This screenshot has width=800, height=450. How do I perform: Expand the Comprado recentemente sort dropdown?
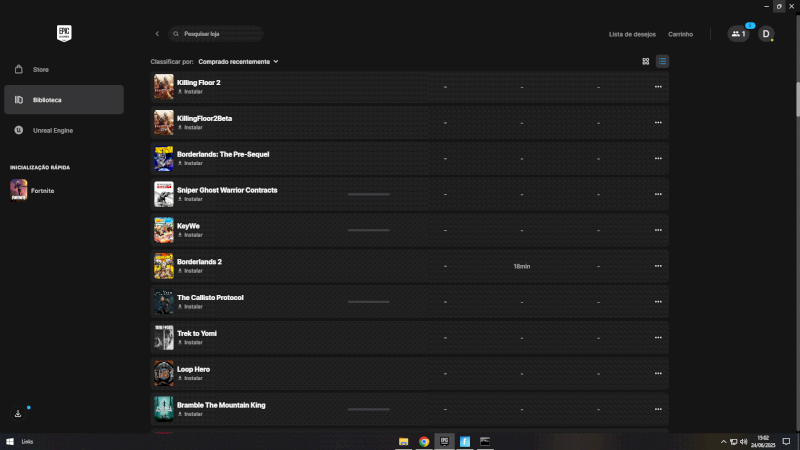pos(238,61)
